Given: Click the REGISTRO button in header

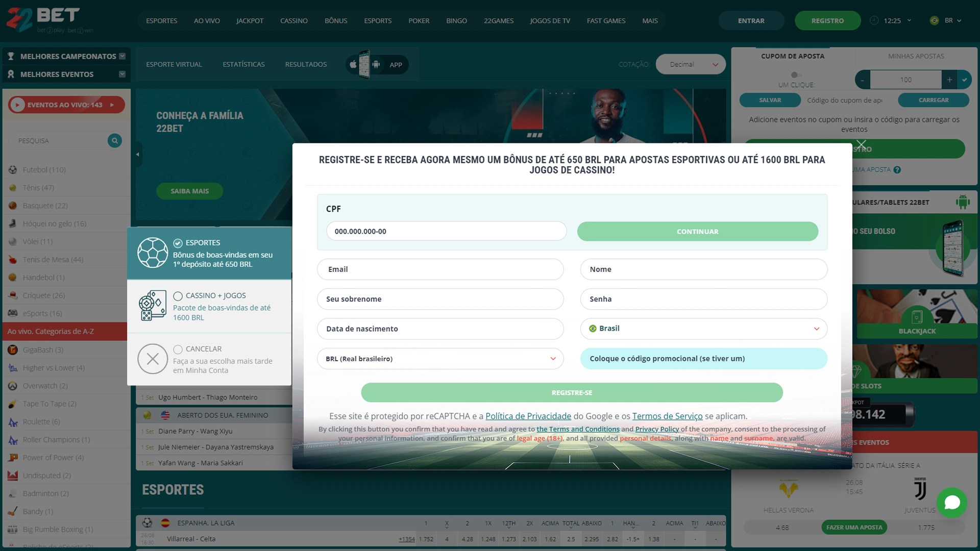Looking at the screenshot, I should click(827, 20).
